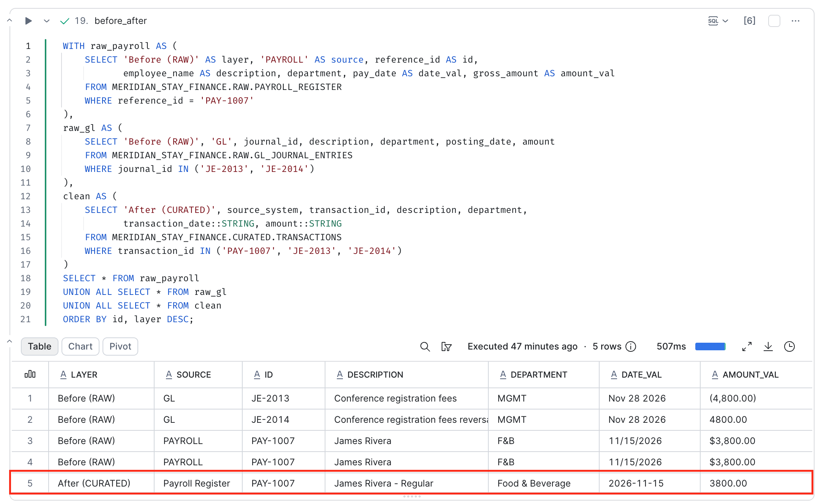Open the cell more options menu
821x504 pixels.
(796, 20)
